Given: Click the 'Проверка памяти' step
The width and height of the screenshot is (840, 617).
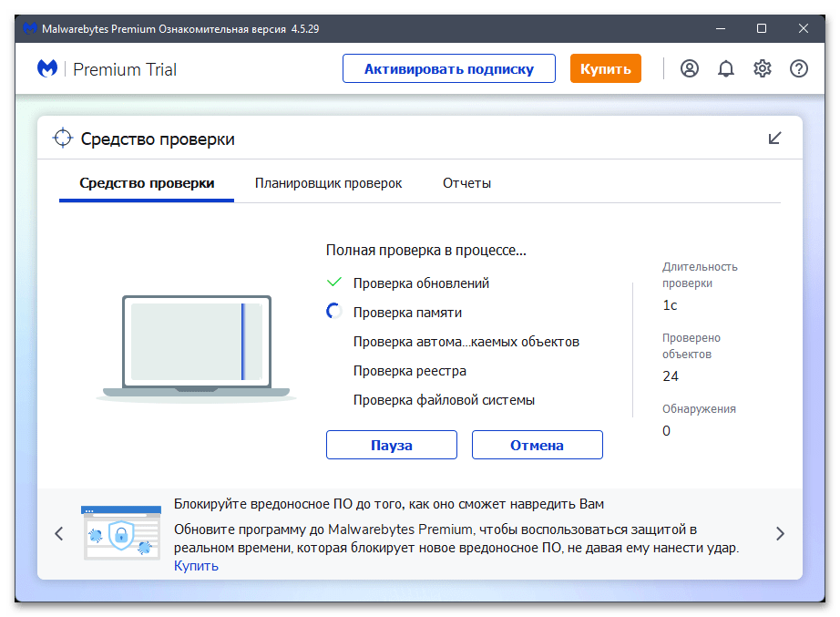Looking at the screenshot, I should tap(407, 313).
